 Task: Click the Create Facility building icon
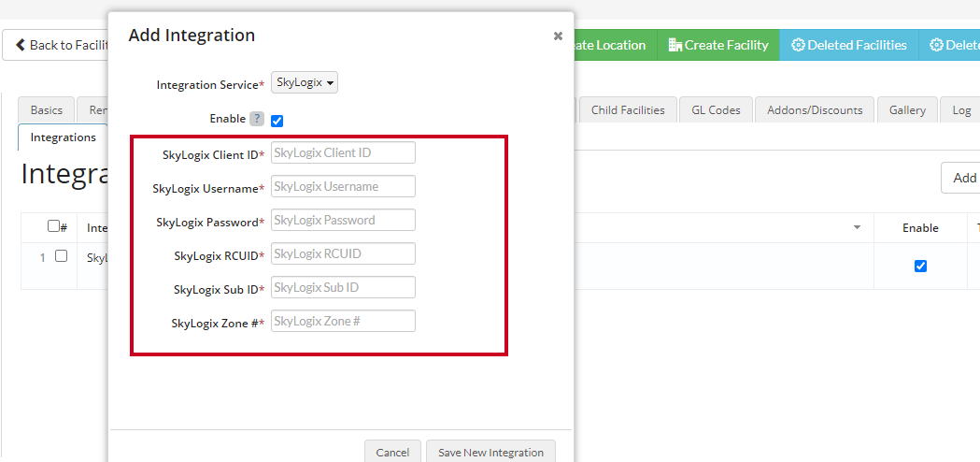click(675, 45)
